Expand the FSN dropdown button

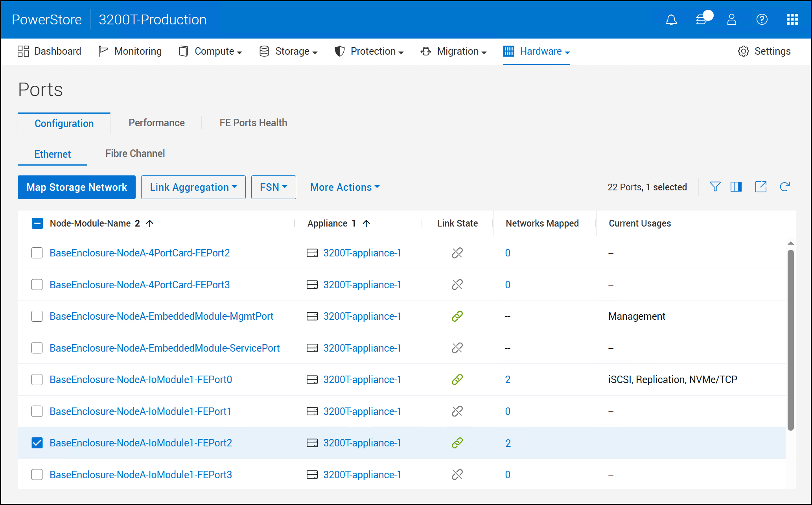click(x=273, y=187)
